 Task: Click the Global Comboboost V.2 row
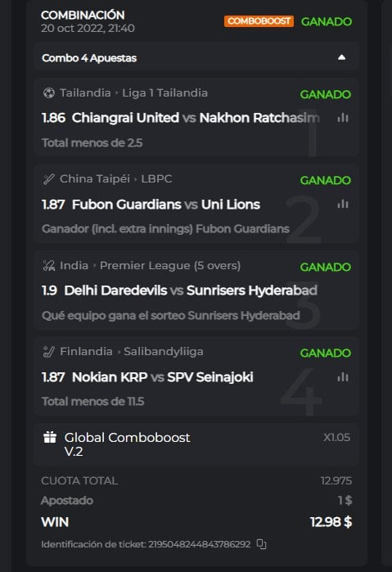pos(196,444)
